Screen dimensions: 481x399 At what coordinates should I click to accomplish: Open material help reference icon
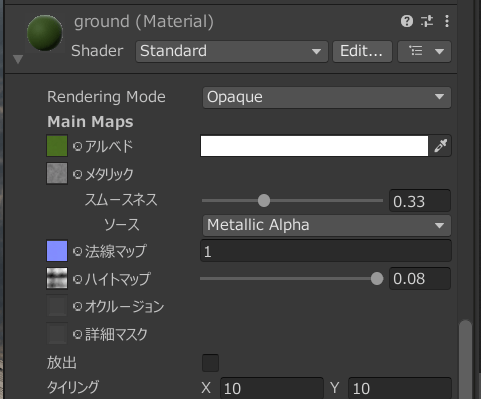407,21
